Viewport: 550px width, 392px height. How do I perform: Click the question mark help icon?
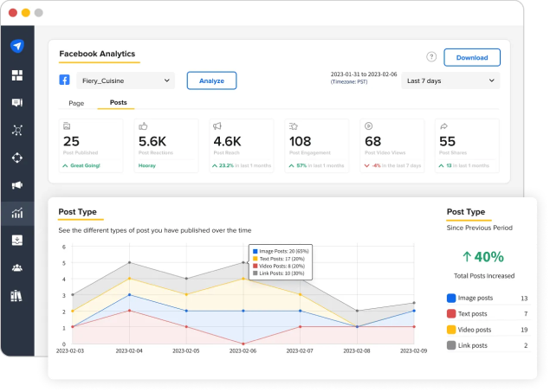point(431,57)
